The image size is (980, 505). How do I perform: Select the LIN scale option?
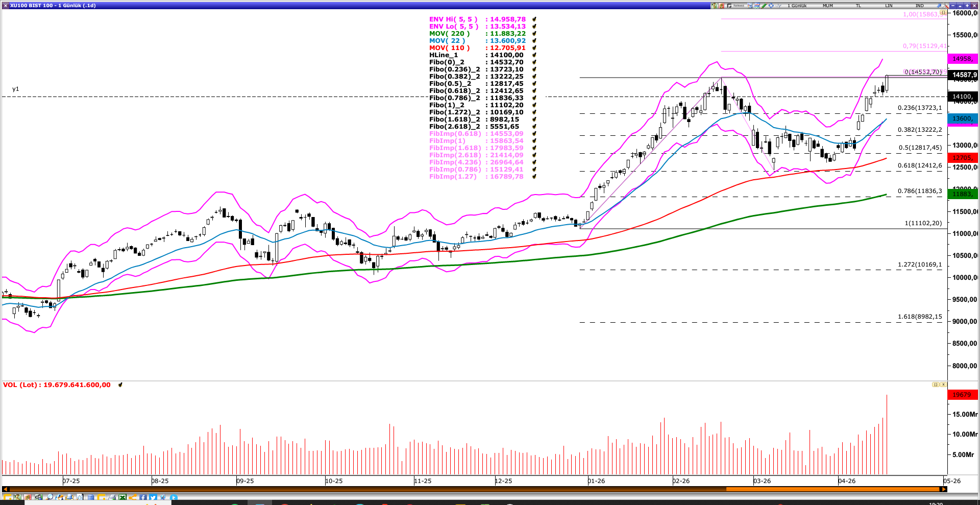click(889, 5)
